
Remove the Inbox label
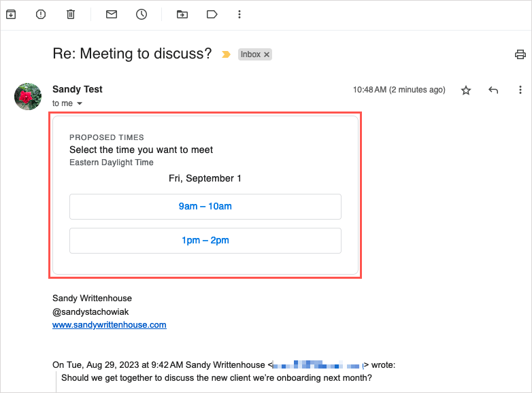point(267,54)
